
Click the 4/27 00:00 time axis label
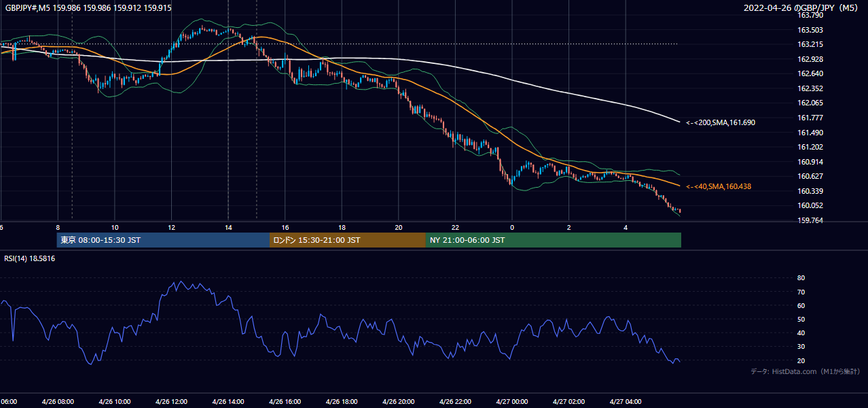click(512, 401)
